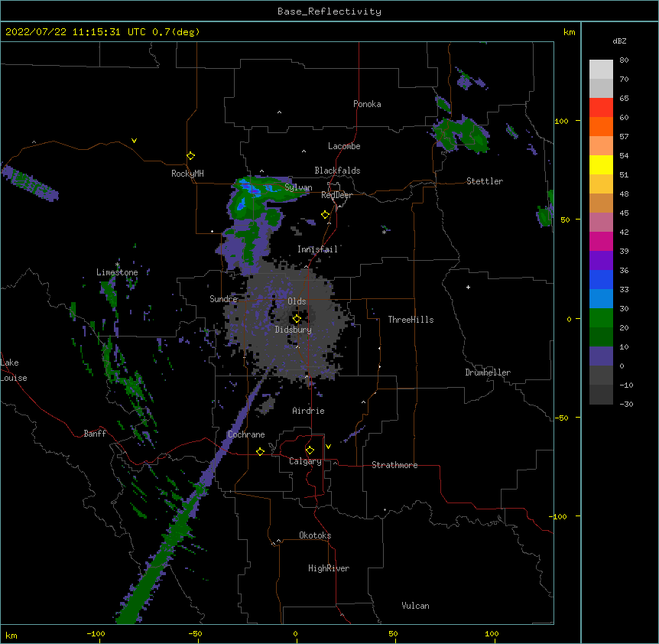Click the Sylvan label on the map

click(298, 187)
